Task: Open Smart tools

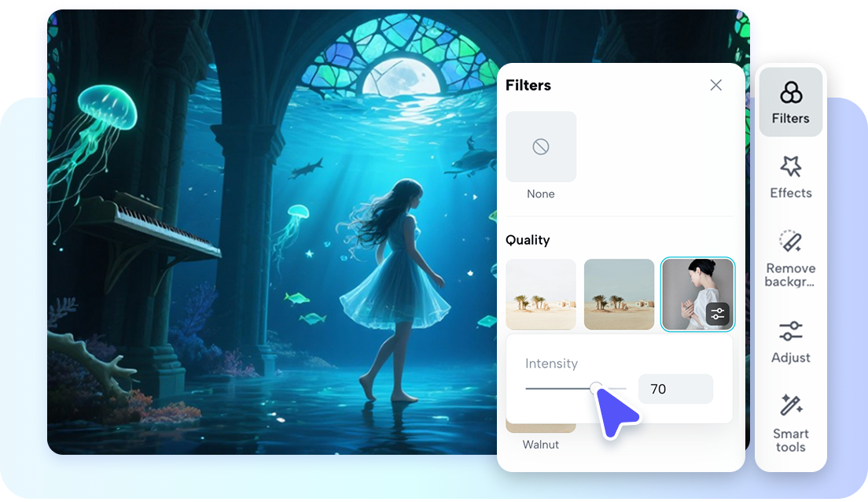Action: point(790,423)
